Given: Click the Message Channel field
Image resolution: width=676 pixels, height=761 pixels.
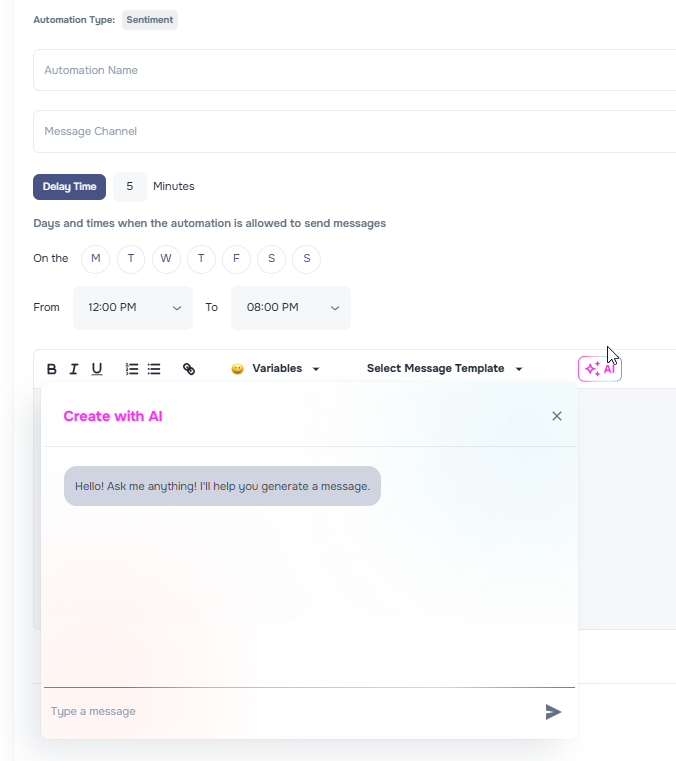Looking at the screenshot, I should (x=354, y=132).
